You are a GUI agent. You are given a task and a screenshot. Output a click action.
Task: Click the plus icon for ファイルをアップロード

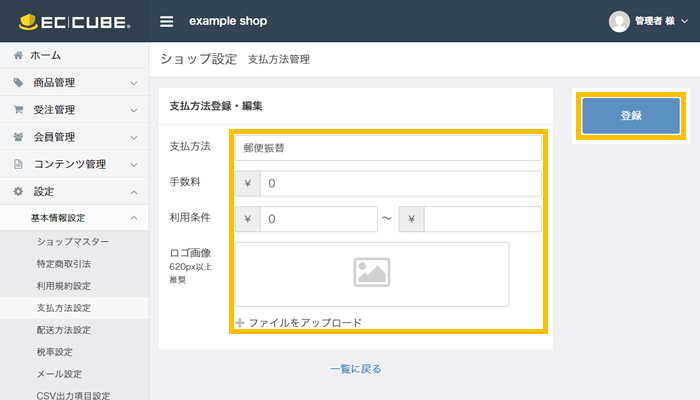240,323
